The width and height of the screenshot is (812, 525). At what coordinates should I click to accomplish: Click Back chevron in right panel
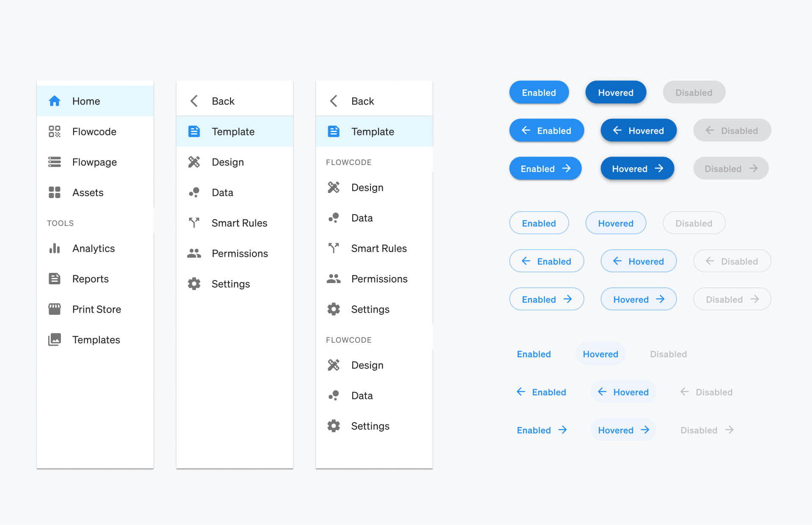point(334,101)
